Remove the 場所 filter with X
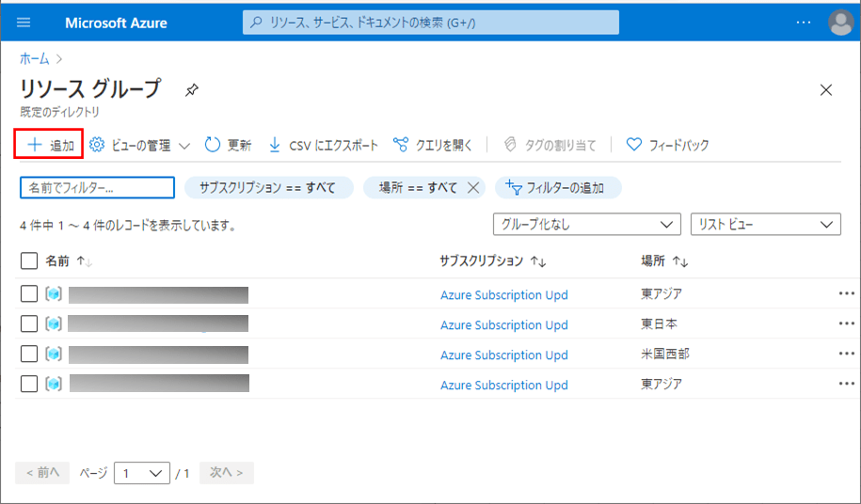861x504 pixels. tap(473, 188)
